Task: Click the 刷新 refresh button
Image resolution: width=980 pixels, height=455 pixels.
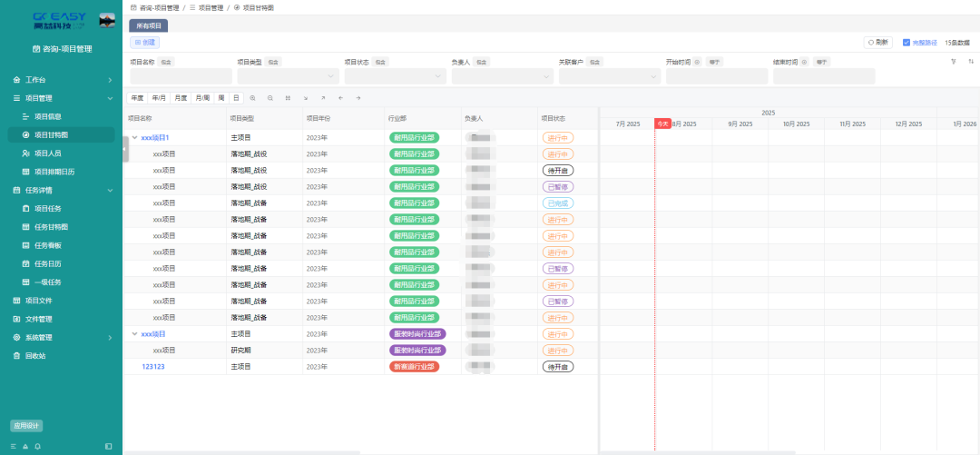Action: pos(878,42)
